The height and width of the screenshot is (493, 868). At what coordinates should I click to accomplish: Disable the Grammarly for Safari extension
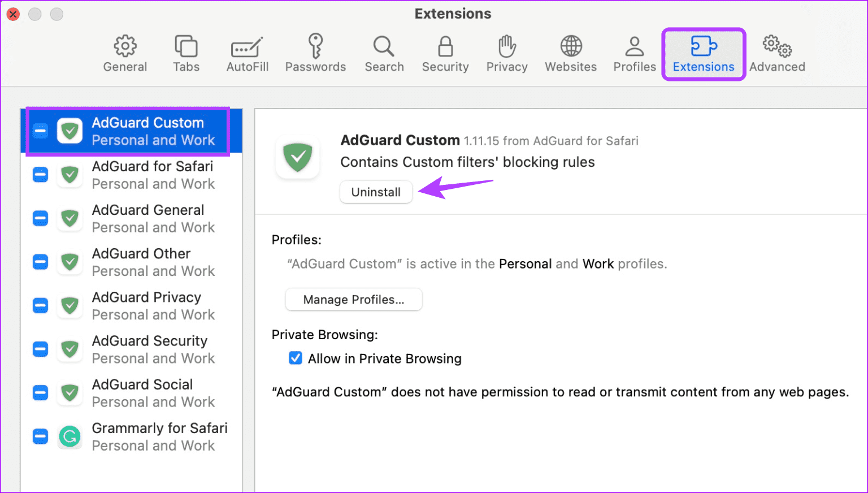pyautogui.click(x=40, y=436)
